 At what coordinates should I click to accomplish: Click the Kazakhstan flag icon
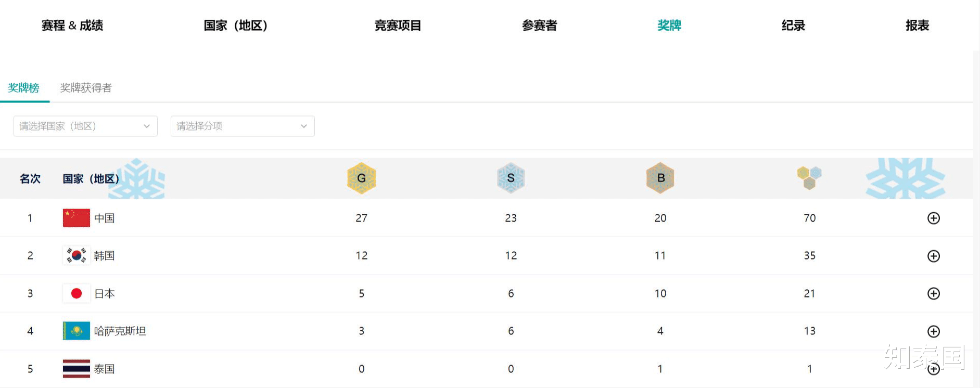point(76,331)
